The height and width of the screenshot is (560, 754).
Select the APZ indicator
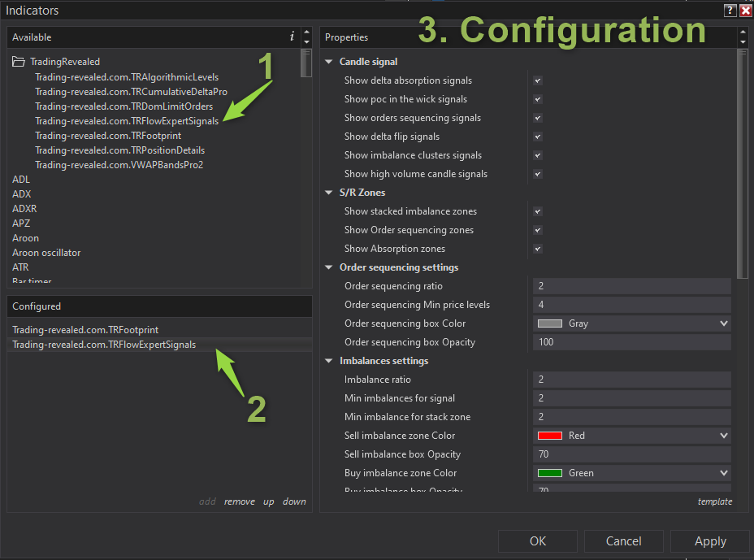tap(21, 224)
